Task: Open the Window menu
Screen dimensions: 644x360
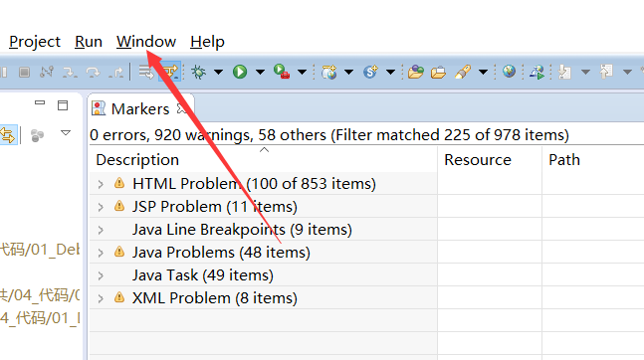Action: coord(146,42)
